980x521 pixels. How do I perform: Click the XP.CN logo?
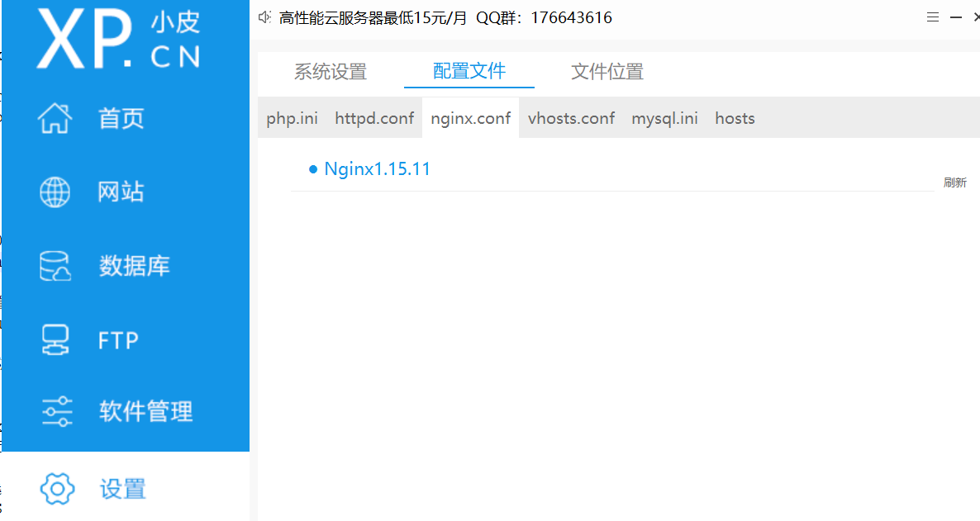coord(119,39)
